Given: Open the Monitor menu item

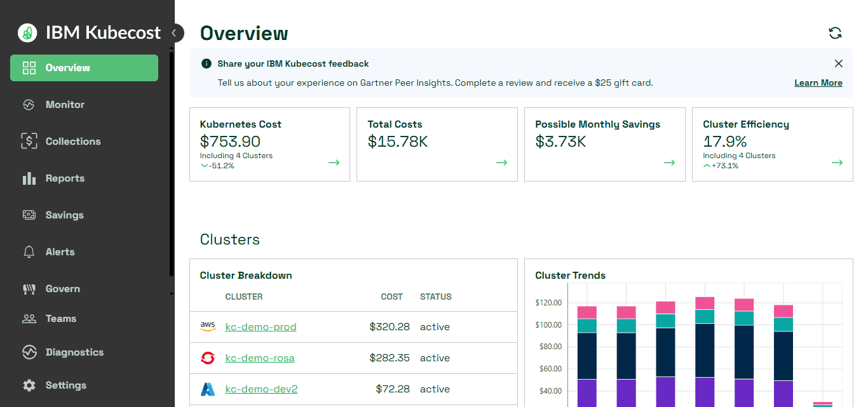Looking at the screenshot, I should point(84,105).
